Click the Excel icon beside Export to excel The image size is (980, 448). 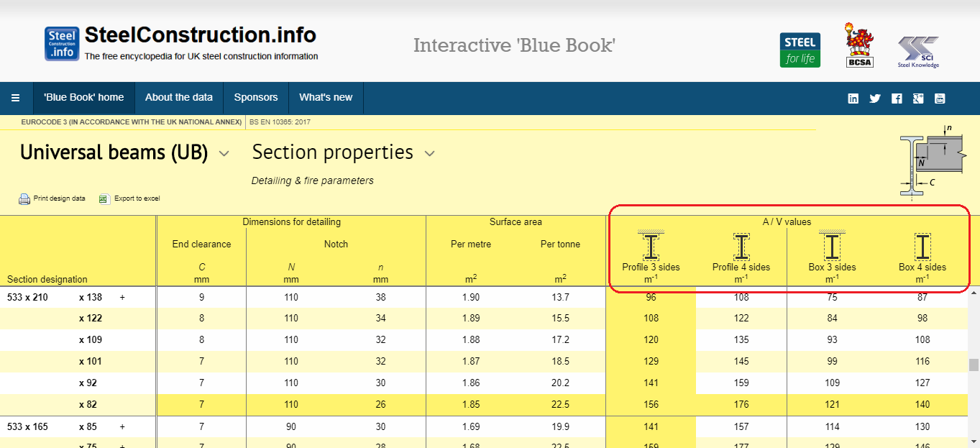click(x=104, y=198)
